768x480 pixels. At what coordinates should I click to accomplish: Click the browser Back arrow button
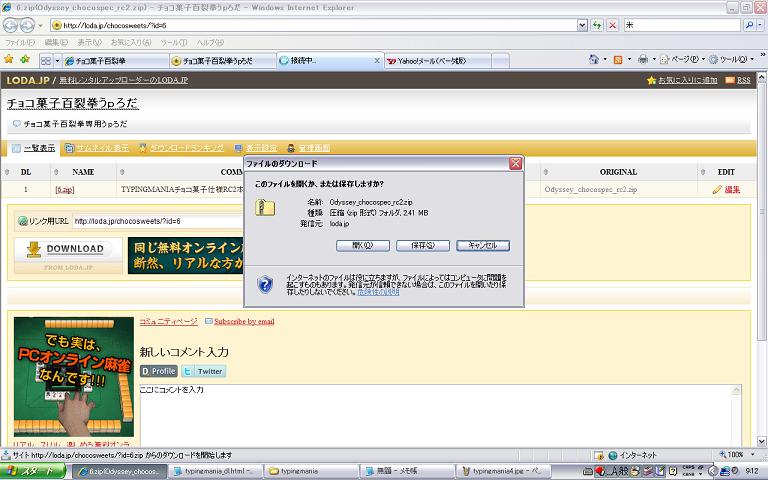(14, 25)
